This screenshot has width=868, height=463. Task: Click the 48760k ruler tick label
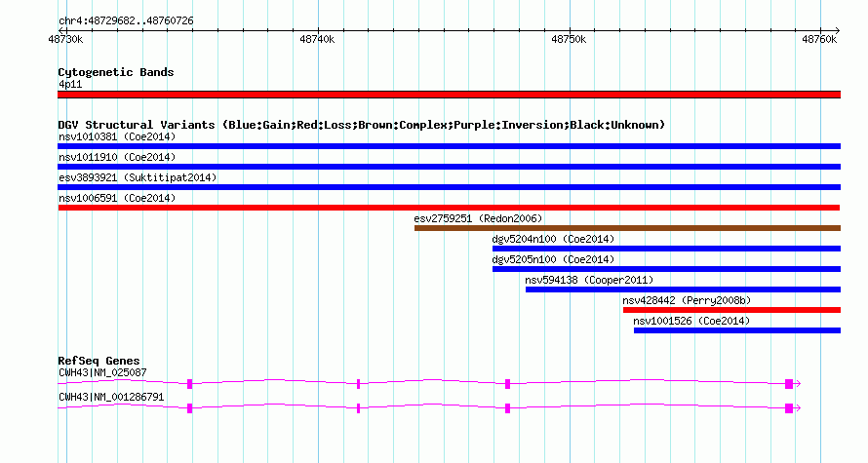(819, 39)
